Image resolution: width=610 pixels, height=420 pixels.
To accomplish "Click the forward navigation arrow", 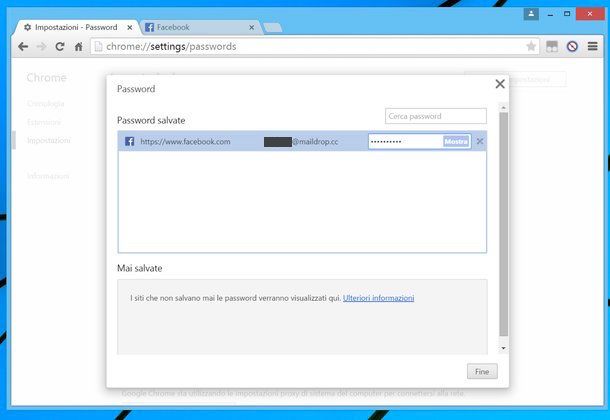I will coord(41,47).
